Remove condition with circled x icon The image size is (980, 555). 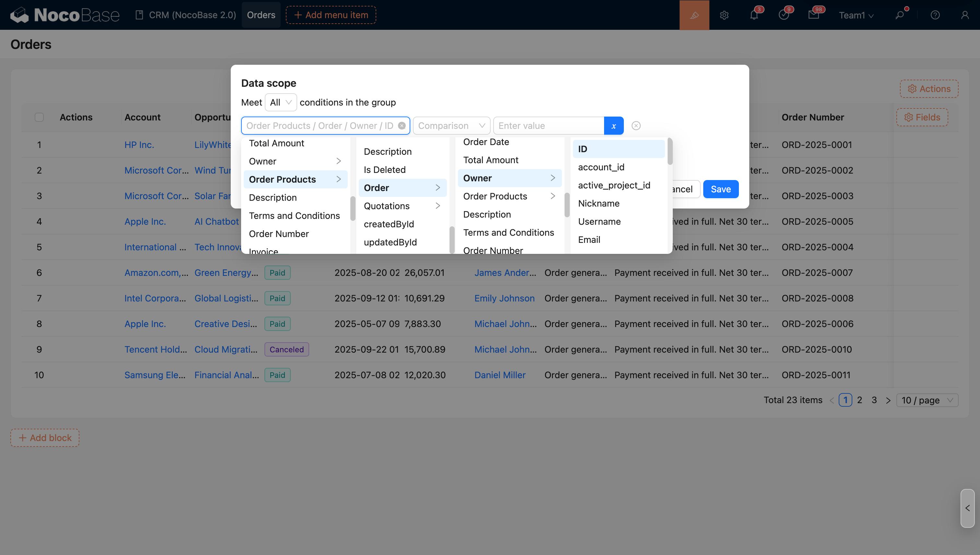coord(636,126)
